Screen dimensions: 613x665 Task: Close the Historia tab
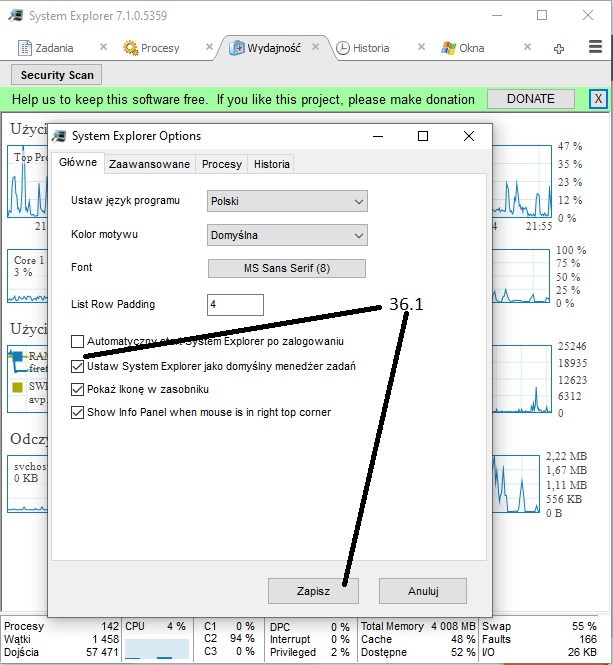click(421, 47)
